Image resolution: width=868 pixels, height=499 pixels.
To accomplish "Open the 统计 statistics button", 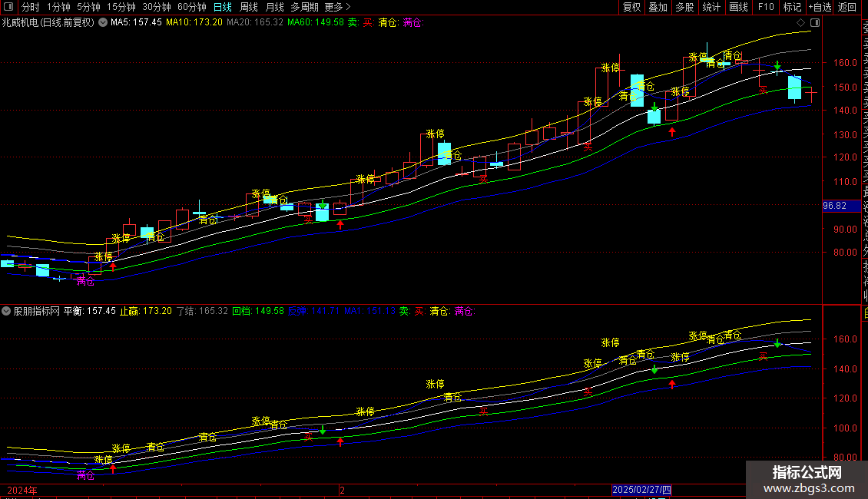I will (711, 7).
